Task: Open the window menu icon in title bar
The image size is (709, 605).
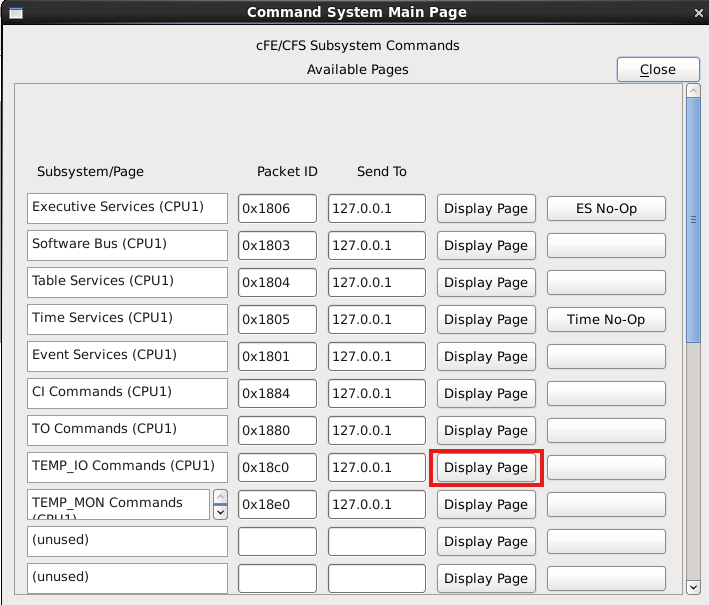Action: coord(12,12)
